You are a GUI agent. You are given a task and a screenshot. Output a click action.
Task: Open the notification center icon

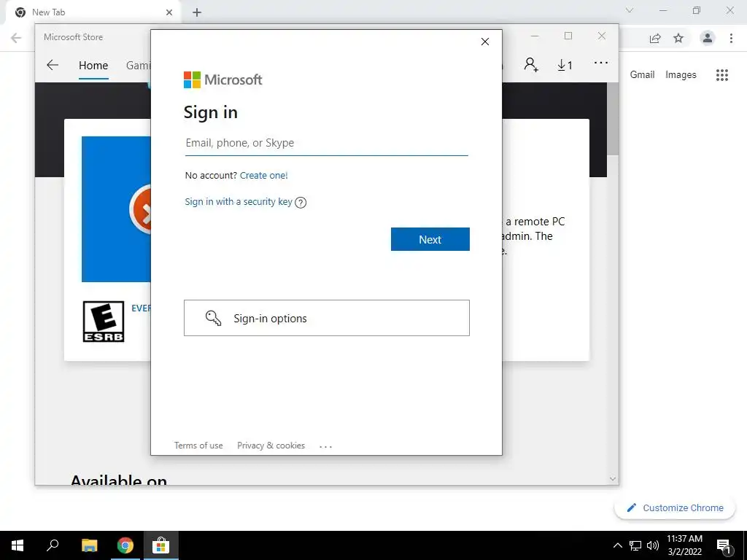pos(723,545)
